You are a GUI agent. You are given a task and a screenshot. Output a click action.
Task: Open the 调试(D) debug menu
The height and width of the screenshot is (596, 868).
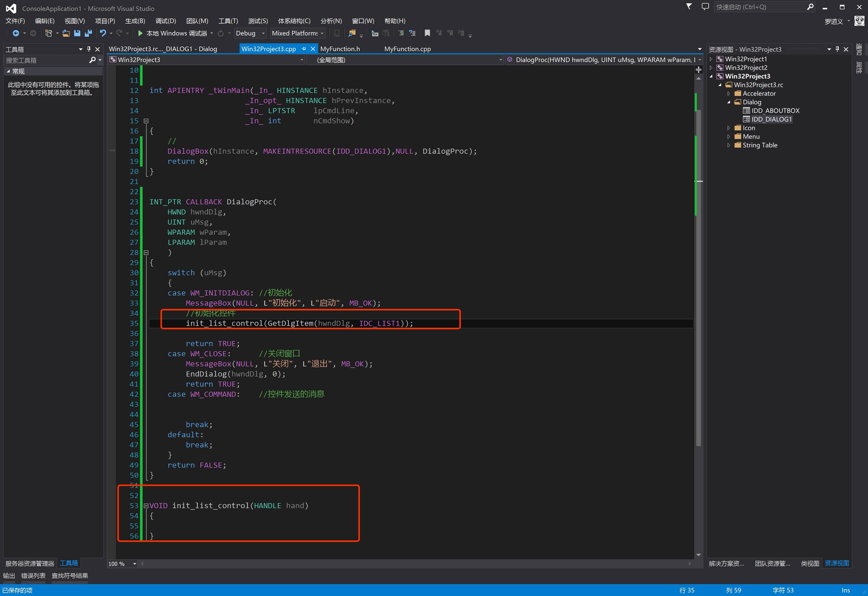pyautogui.click(x=165, y=21)
